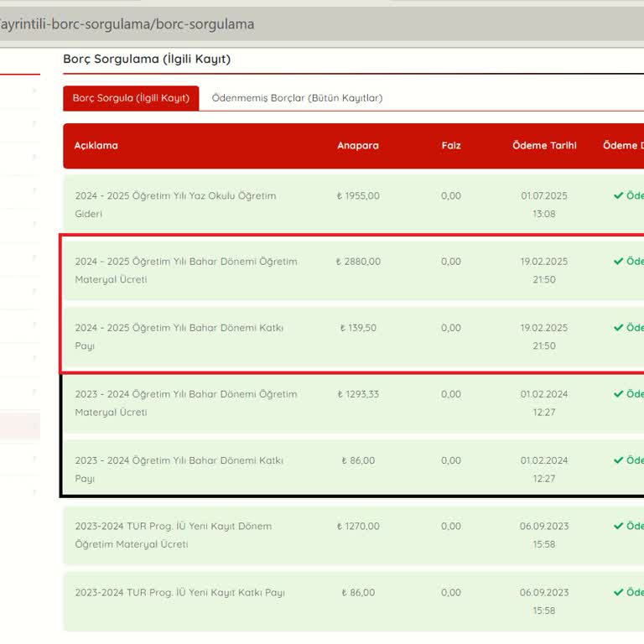Click the paid checkmark on Yaz Okulu row
This screenshot has height=644, width=644.
(x=619, y=196)
